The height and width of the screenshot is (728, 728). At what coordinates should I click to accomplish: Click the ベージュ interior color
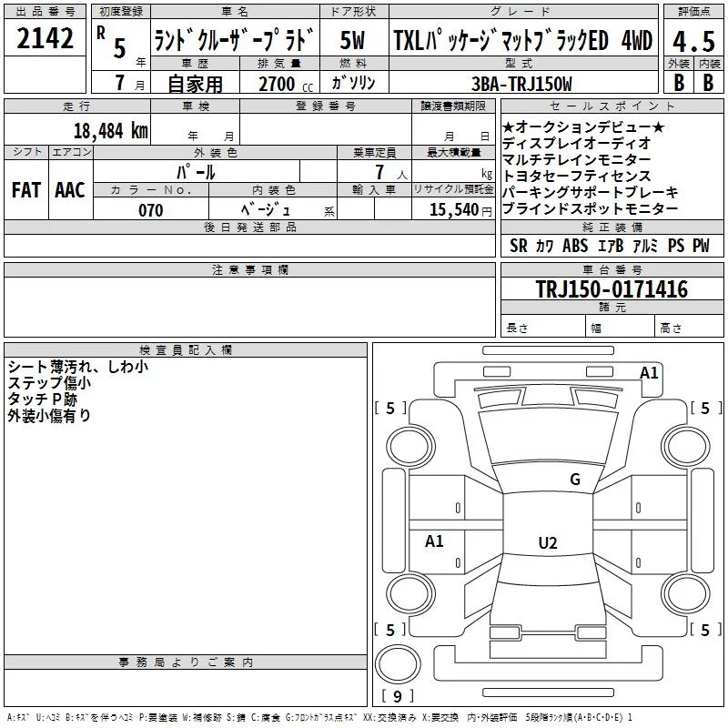click(x=266, y=210)
